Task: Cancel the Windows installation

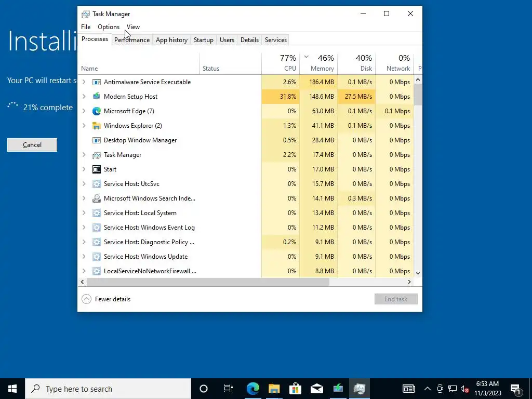Action: [x=32, y=145]
